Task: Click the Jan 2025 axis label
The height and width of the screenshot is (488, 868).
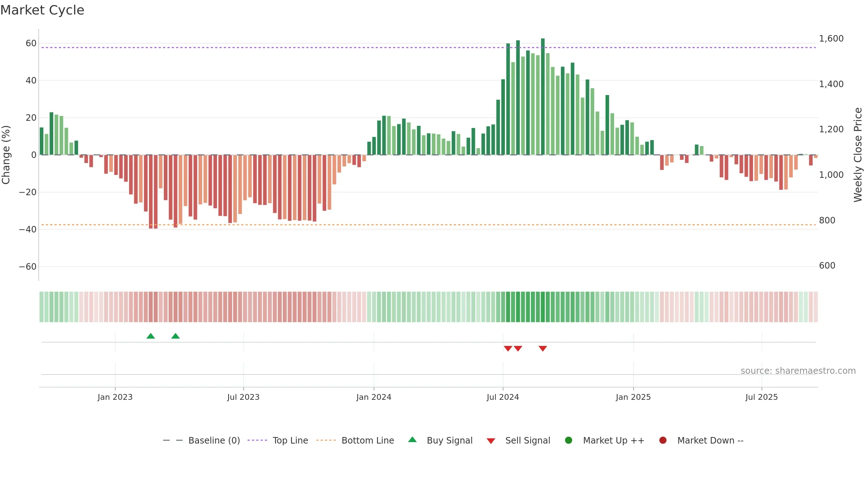Action: pyautogui.click(x=633, y=397)
